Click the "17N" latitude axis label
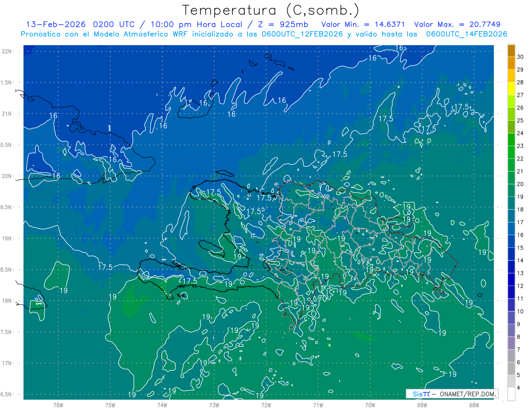This screenshot has height=411, width=532. [7, 363]
